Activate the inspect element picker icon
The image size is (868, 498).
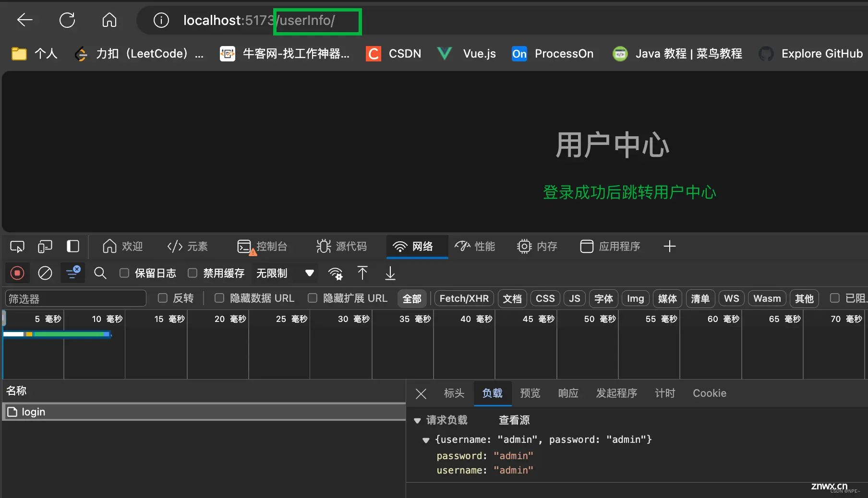pos(17,247)
